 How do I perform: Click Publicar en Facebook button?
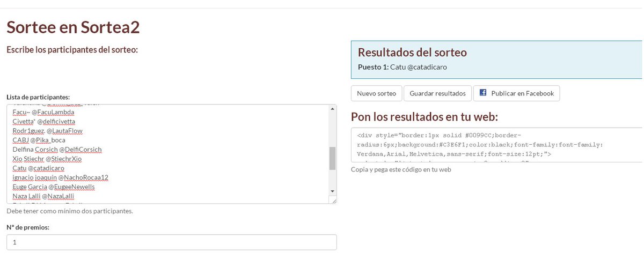(x=516, y=93)
